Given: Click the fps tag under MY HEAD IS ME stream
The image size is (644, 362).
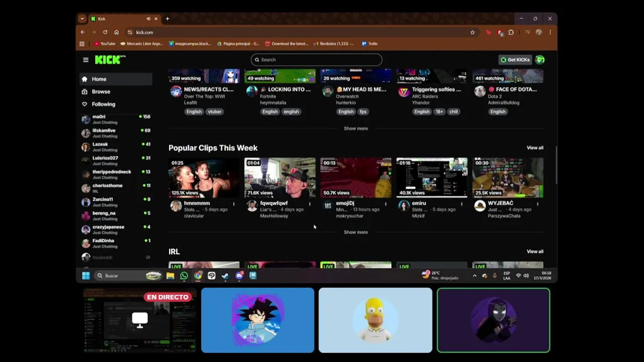Looking at the screenshot, I should pos(363,112).
